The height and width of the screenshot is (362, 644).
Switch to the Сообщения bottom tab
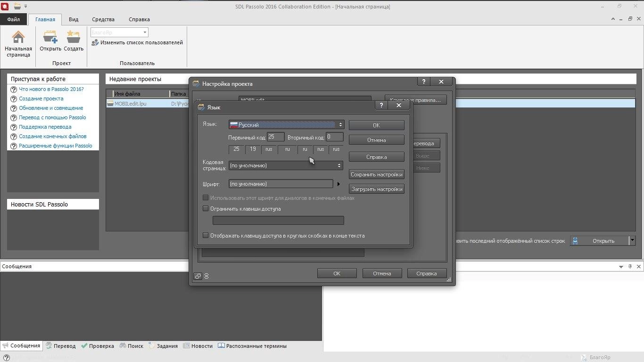(21, 346)
